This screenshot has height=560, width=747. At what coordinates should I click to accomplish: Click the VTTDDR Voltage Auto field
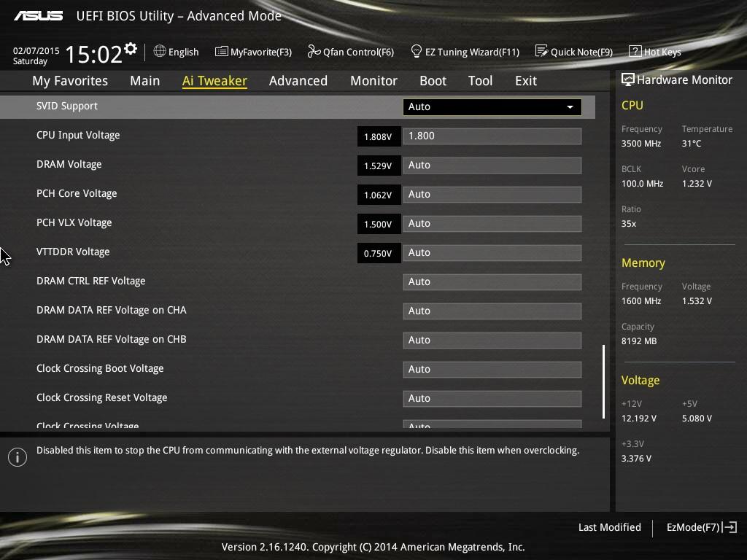[x=492, y=253]
